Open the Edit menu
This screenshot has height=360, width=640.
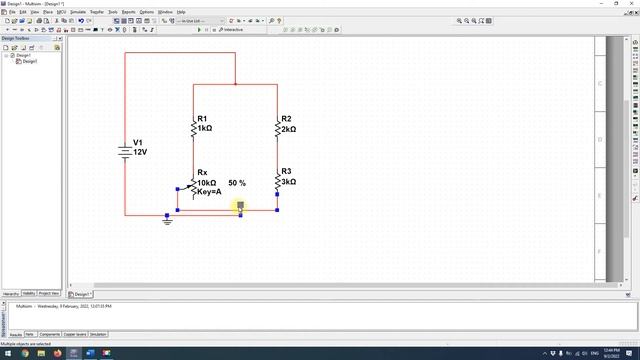pos(23,12)
